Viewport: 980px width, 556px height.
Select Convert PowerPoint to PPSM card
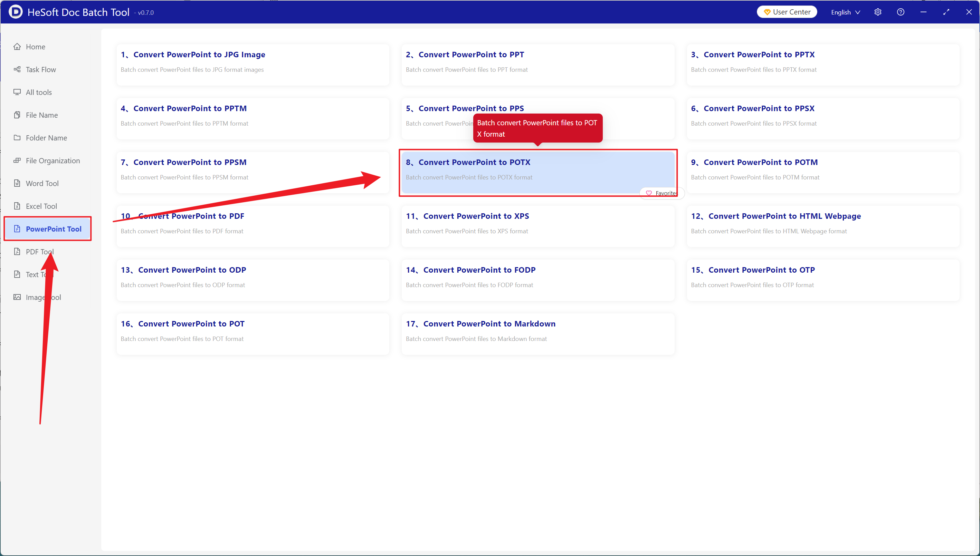pyautogui.click(x=253, y=172)
